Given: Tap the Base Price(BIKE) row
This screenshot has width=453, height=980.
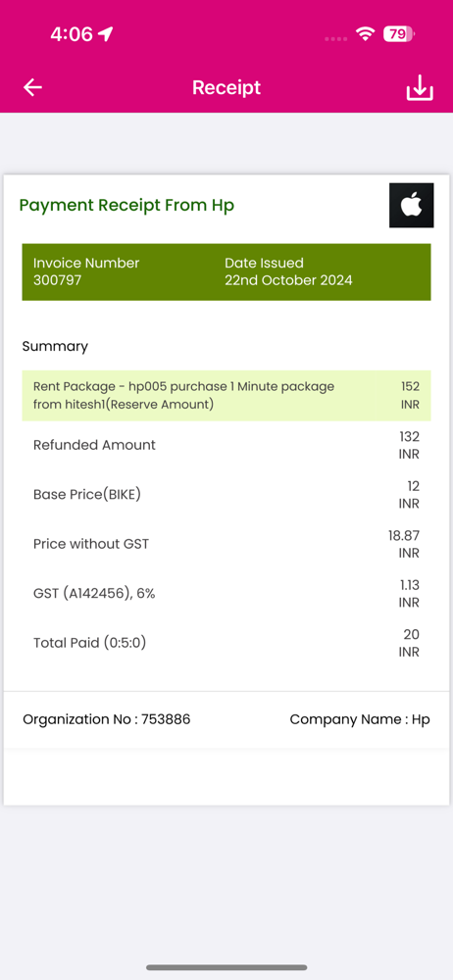Looking at the screenshot, I should pos(226,494).
